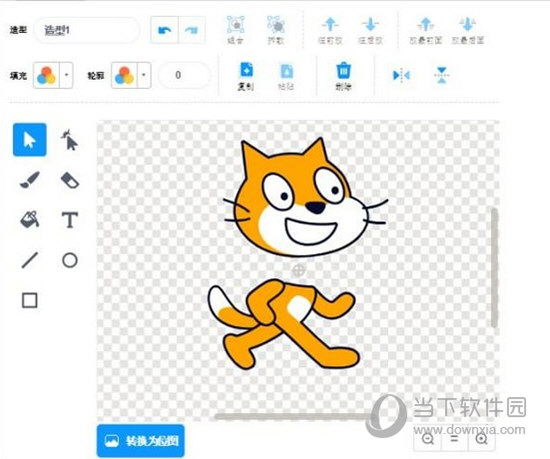Viewport: 550px width, 459px height.
Task: Click the Flip Vertical icon
Action: point(442,75)
